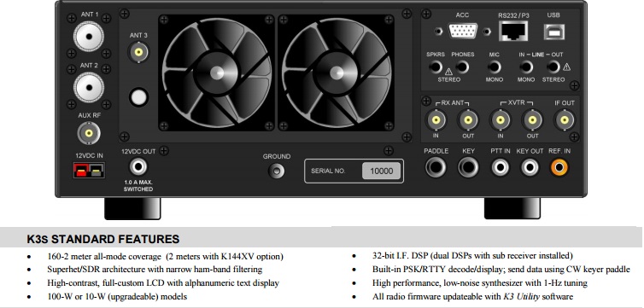Click the XVTR OUT connector
Image resolution: width=644 pixels, height=308 pixels.
click(x=532, y=119)
